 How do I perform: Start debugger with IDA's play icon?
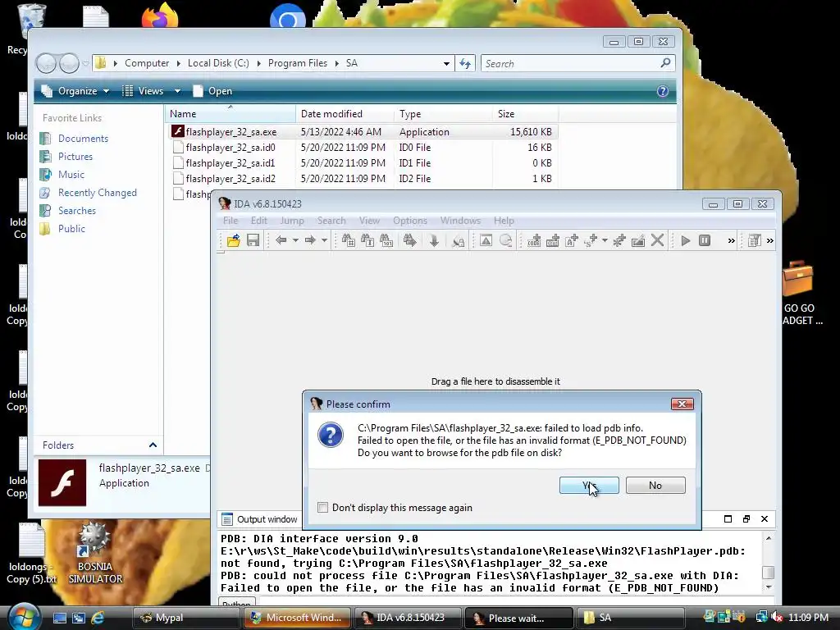tap(685, 240)
